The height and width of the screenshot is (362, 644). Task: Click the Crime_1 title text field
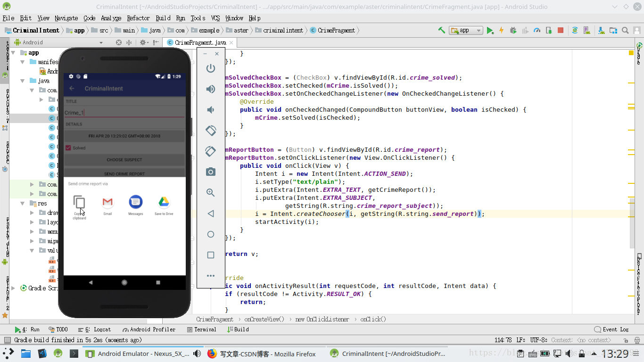click(x=124, y=113)
